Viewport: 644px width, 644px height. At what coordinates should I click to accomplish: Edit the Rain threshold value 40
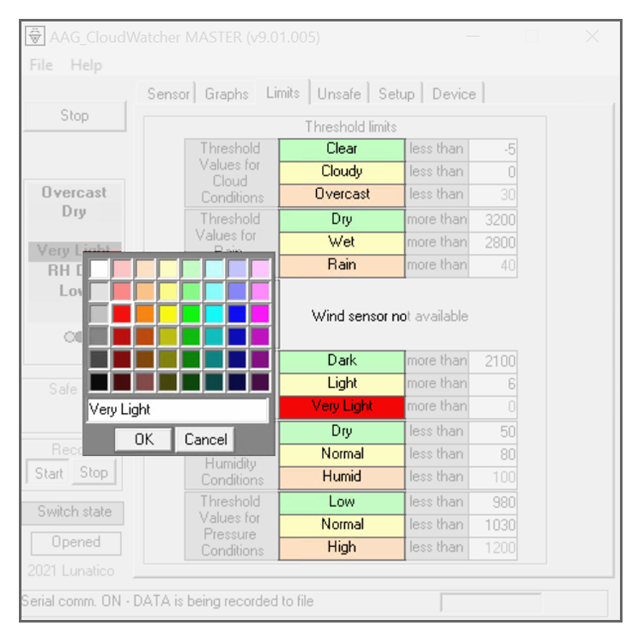(x=493, y=265)
